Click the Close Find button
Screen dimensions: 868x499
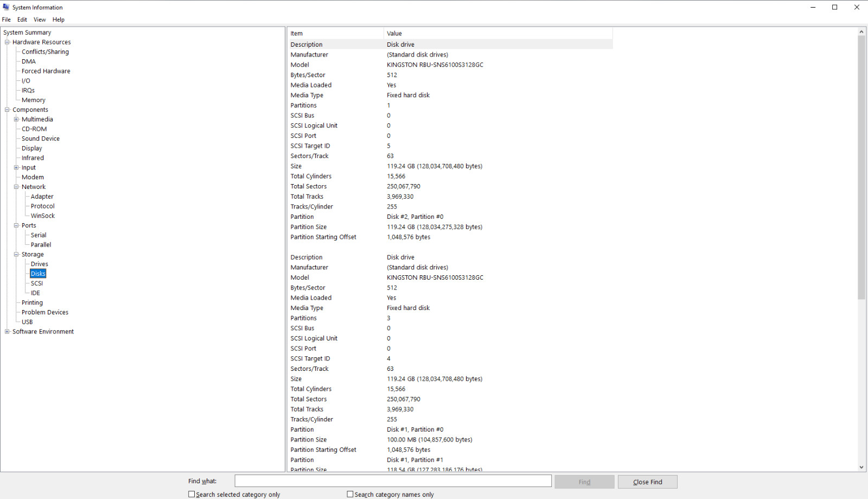point(647,482)
